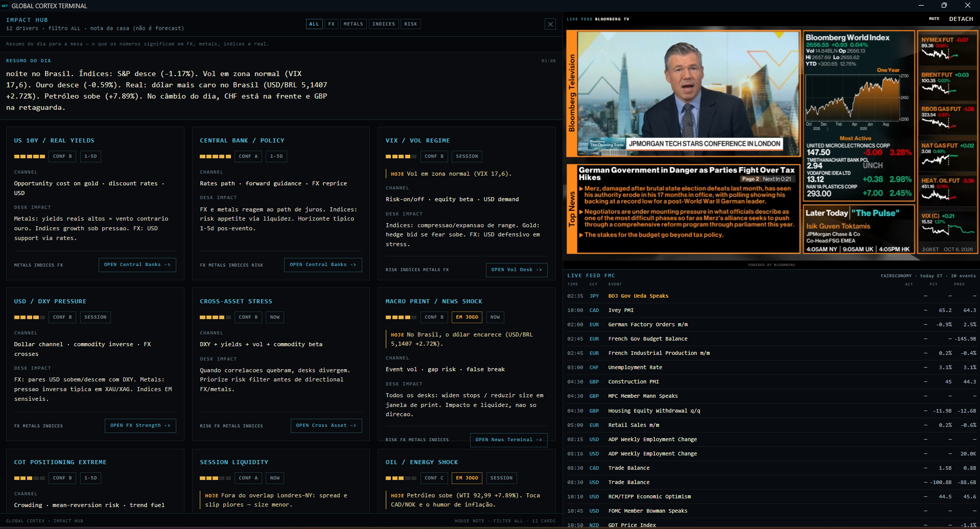
Task: Select BOJ Gov Ueda Speaks event
Action: (772, 296)
